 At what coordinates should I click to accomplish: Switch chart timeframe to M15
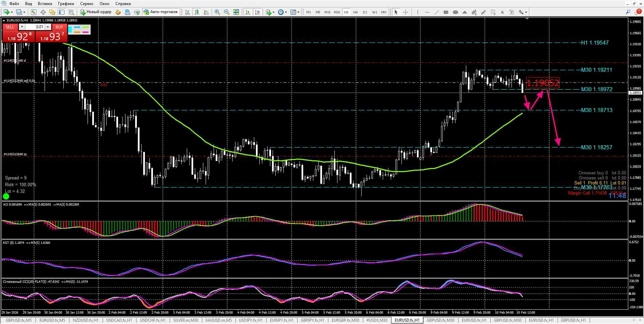pyautogui.click(x=327, y=12)
